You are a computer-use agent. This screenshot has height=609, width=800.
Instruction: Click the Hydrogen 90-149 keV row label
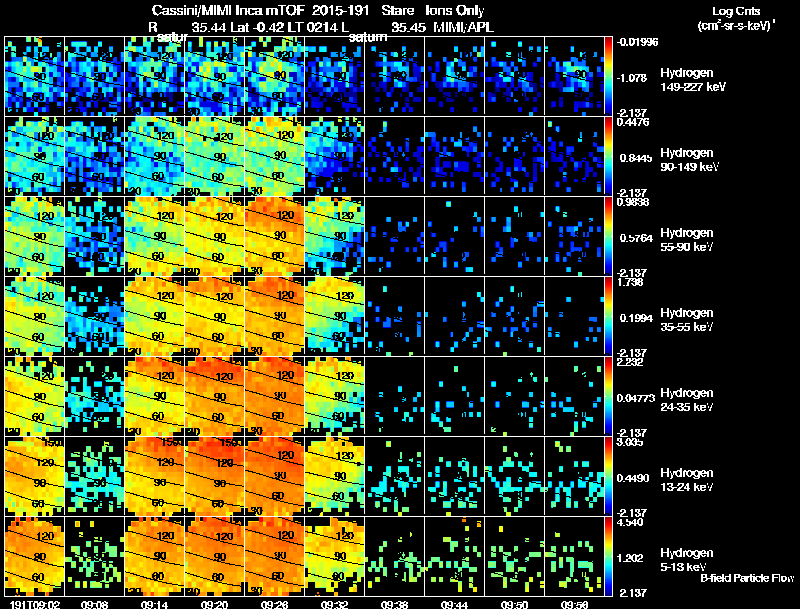point(687,160)
